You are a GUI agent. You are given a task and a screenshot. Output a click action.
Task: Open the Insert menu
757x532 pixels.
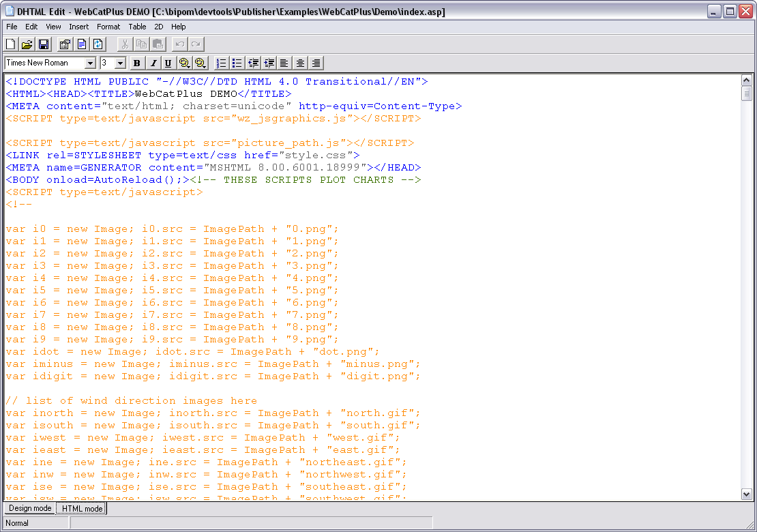[x=78, y=27]
